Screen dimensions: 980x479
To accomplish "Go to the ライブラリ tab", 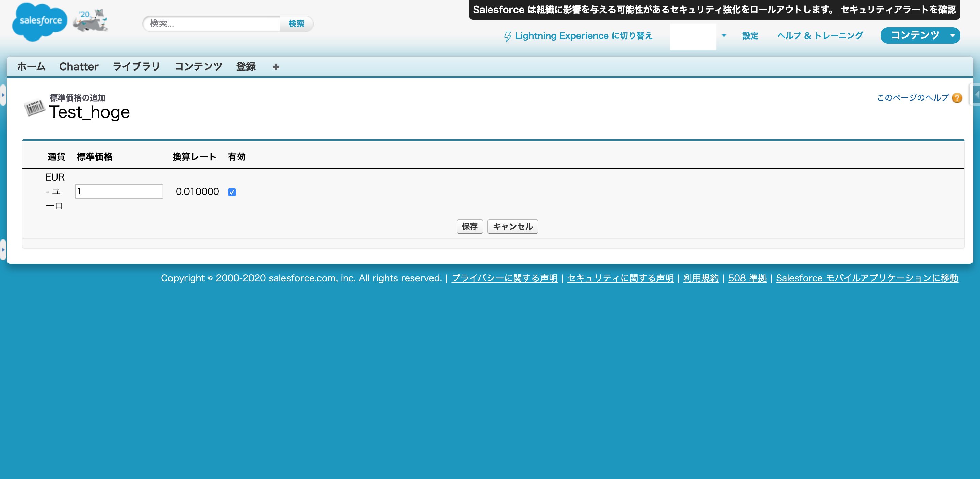I will click(x=136, y=67).
